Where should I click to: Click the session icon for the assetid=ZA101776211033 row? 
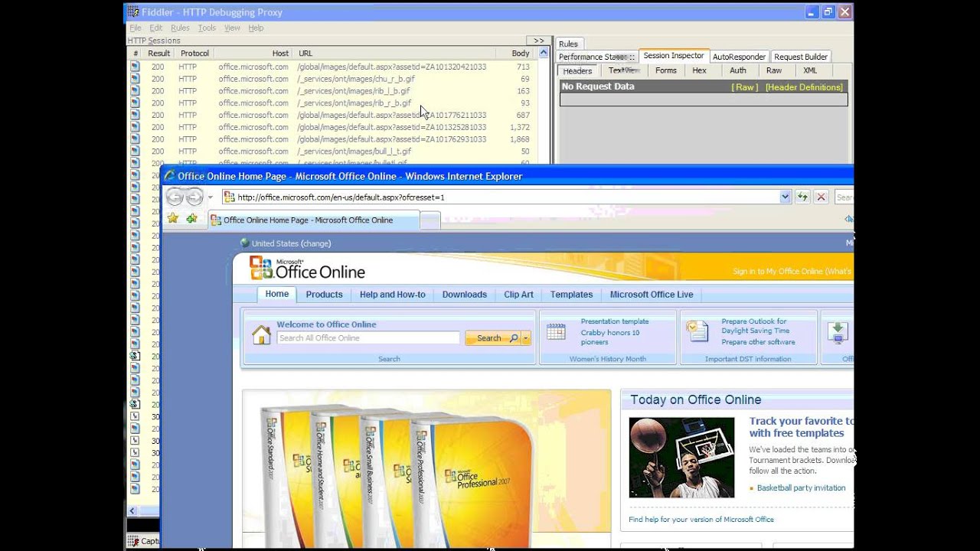point(135,115)
